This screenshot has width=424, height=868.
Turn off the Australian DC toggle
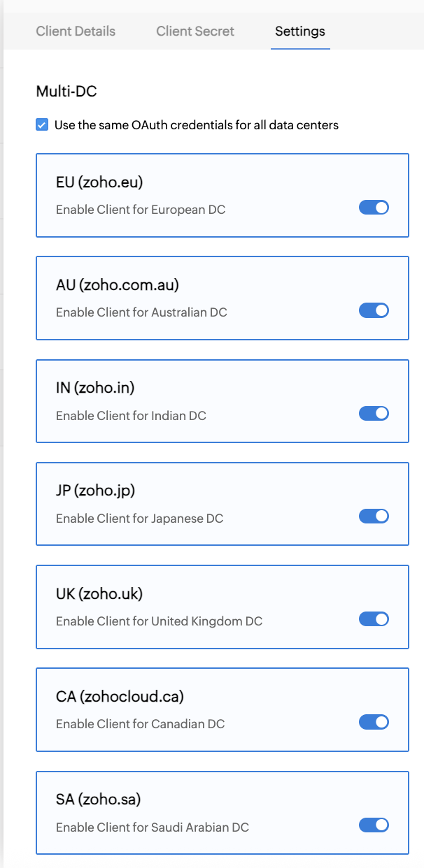tap(374, 310)
